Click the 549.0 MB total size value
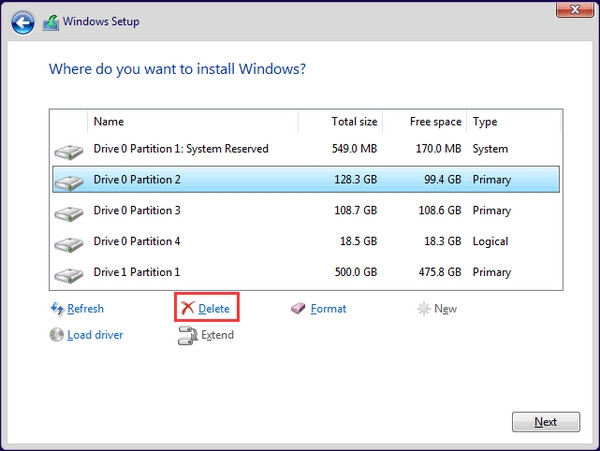The height and width of the screenshot is (451, 600). tap(354, 149)
